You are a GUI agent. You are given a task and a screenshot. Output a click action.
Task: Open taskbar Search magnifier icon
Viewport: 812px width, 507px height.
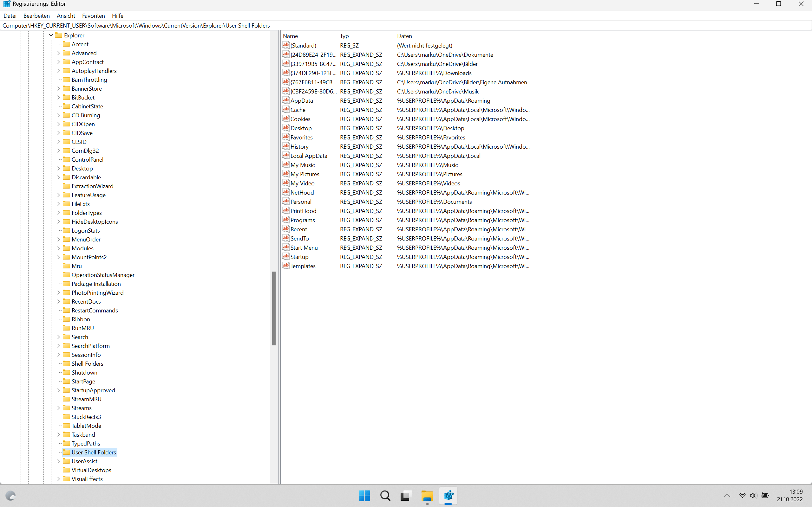tap(385, 496)
